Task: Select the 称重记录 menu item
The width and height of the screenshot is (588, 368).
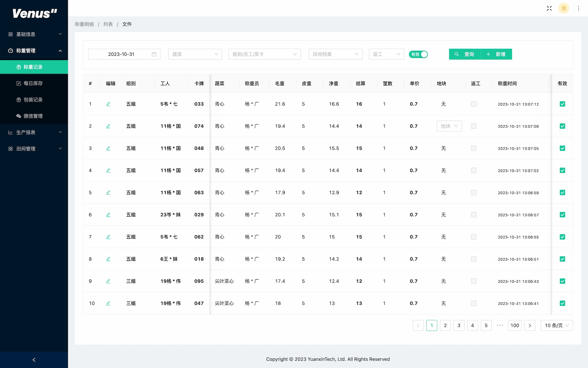Action: pyautogui.click(x=34, y=67)
